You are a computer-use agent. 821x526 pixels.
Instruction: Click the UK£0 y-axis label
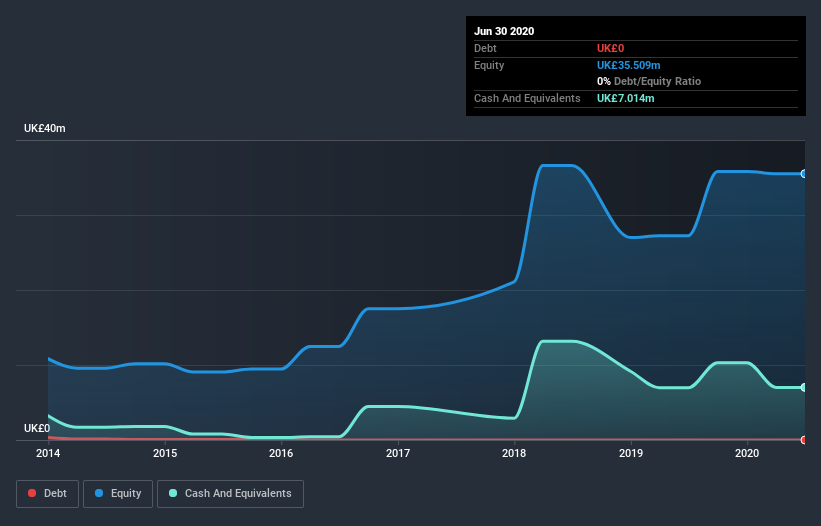(37, 428)
